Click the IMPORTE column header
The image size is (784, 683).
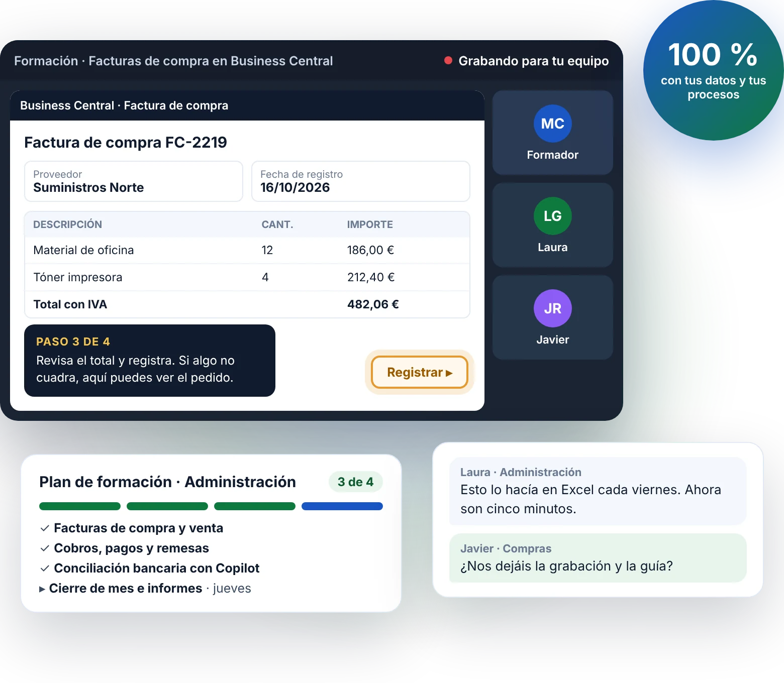point(370,224)
